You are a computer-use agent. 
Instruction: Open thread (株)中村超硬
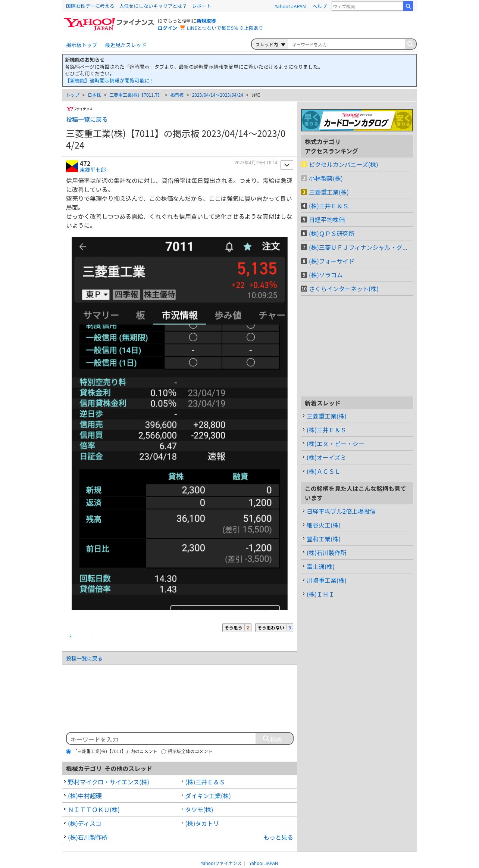(x=85, y=796)
